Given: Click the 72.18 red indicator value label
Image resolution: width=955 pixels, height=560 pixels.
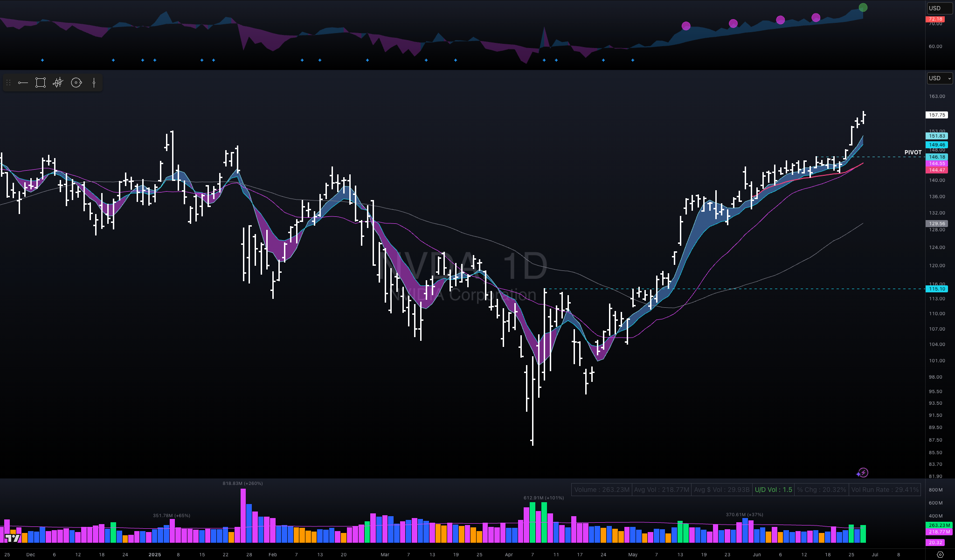Looking at the screenshot, I should point(935,19).
